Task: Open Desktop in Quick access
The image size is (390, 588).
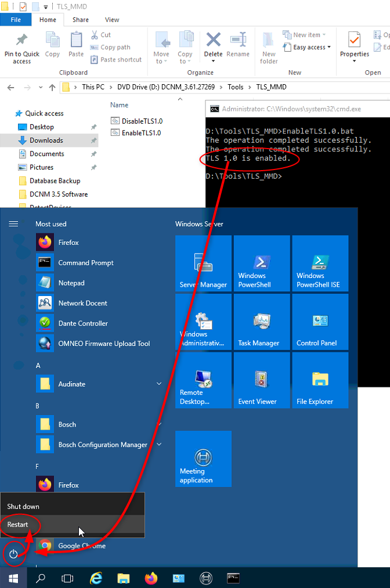Action: tap(49, 127)
